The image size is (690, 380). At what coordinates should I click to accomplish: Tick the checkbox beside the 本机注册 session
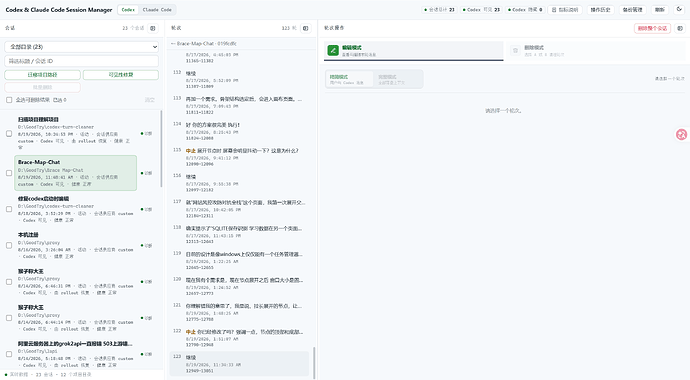9,245
